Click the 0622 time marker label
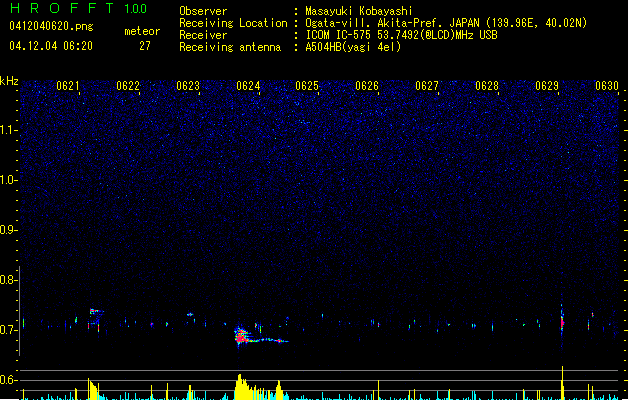Viewport: 629px width, 400px height. (128, 86)
